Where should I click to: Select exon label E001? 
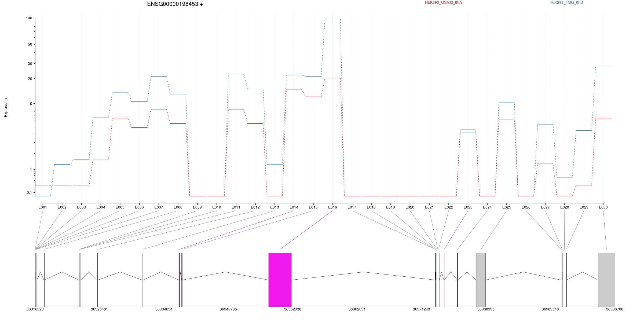(x=43, y=207)
